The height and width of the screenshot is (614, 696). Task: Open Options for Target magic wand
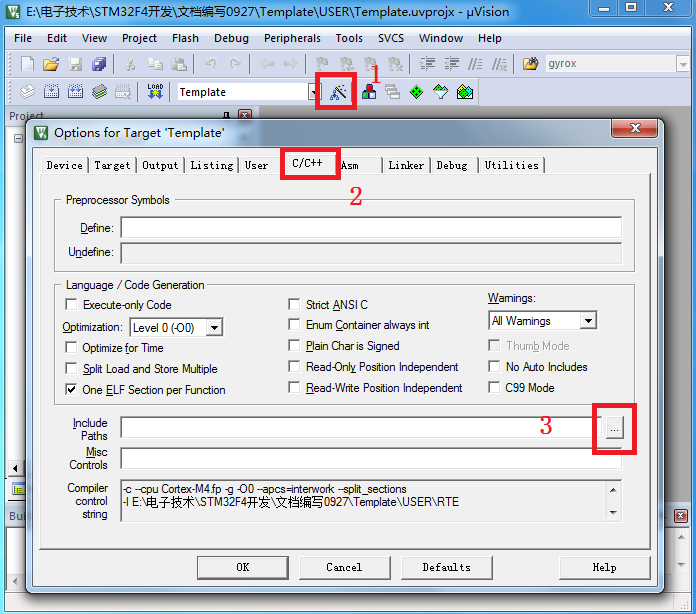pos(338,92)
